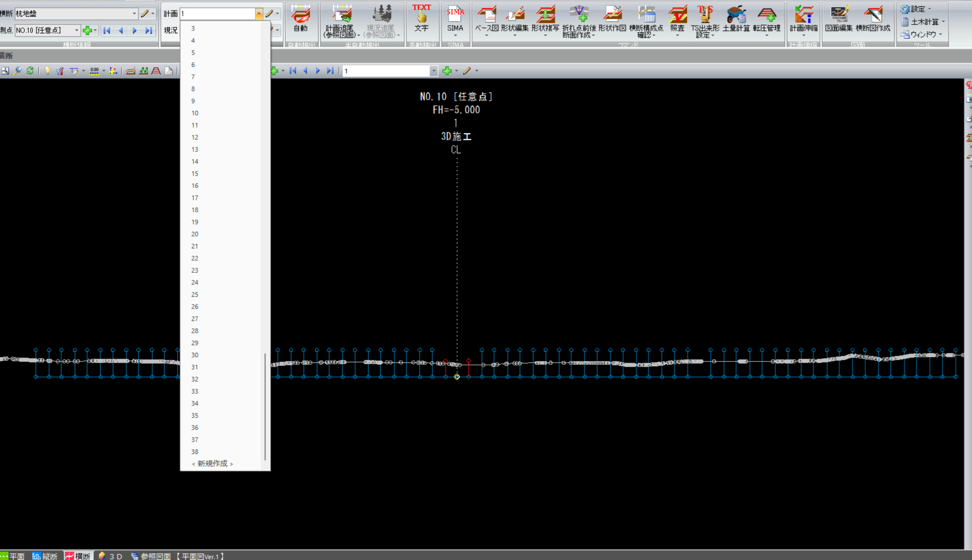Go to first station with skip-back arrow
The image size is (972, 560).
point(107,30)
